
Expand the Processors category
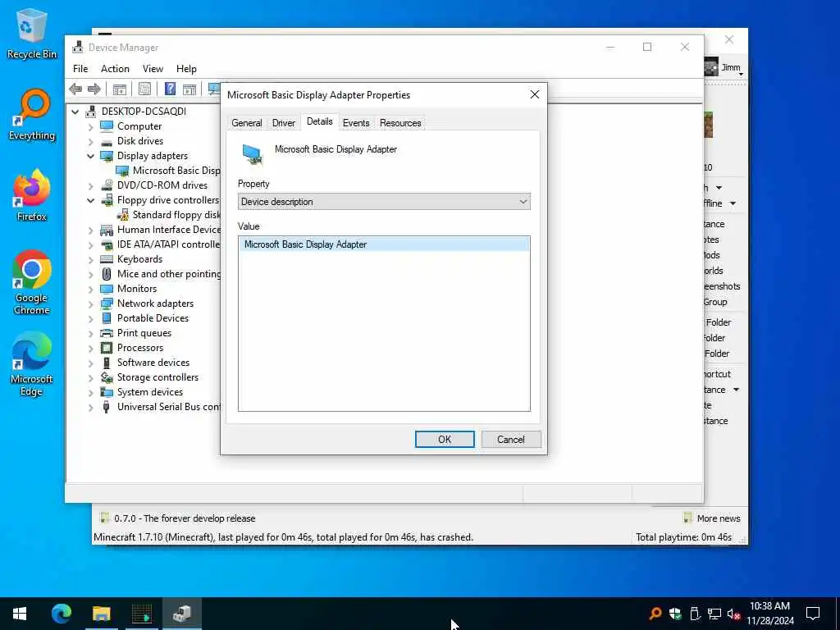90,349
